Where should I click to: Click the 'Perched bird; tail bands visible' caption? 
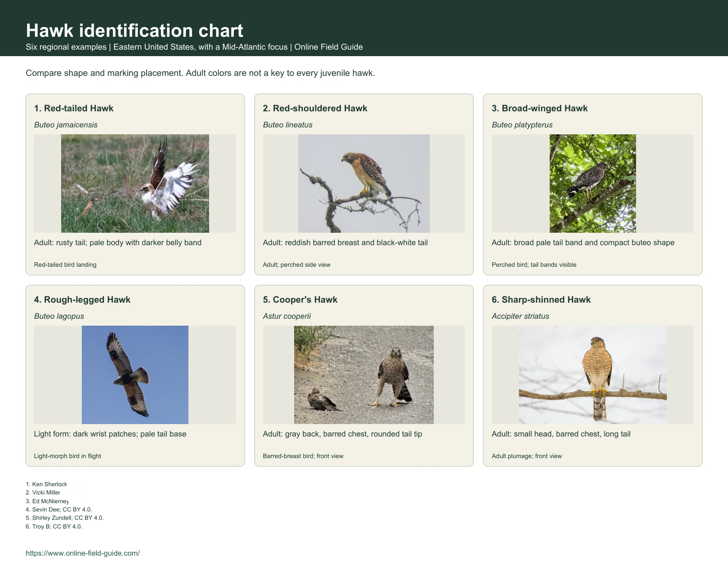pyautogui.click(x=534, y=264)
